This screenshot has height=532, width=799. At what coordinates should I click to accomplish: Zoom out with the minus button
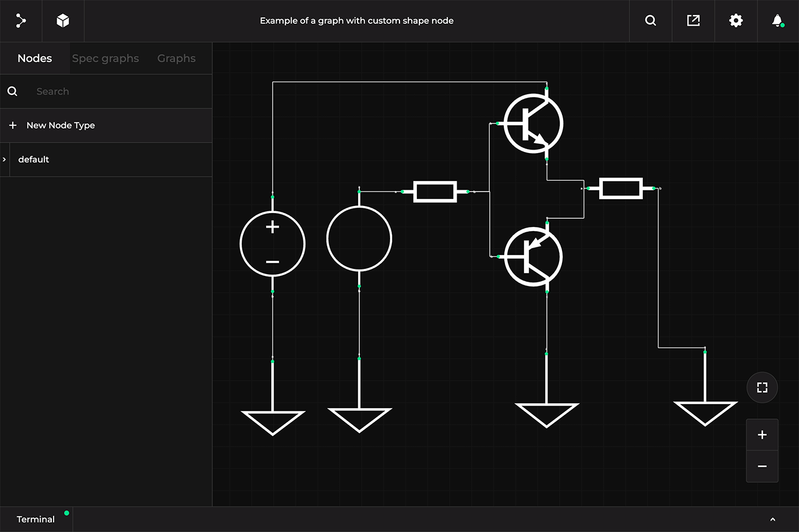(x=762, y=466)
